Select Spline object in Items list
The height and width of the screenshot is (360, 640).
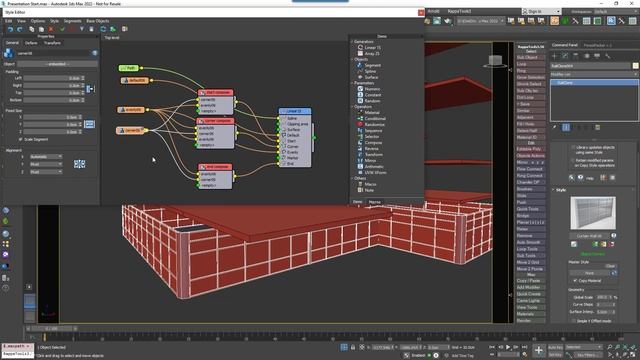pyautogui.click(x=367, y=71)
